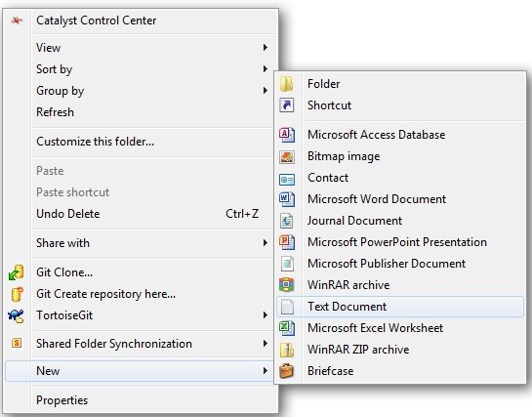Create a new WinRAR ZIP archive

pos(400,350)
